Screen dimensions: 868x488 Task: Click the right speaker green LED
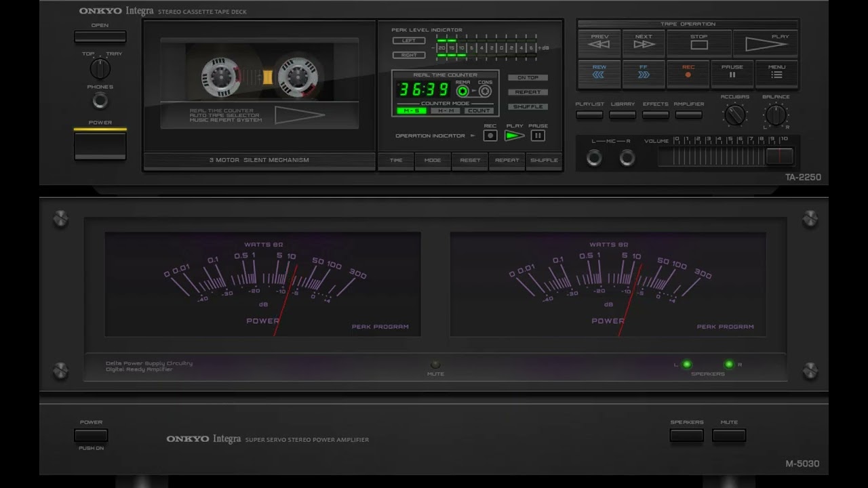[729, 365]
